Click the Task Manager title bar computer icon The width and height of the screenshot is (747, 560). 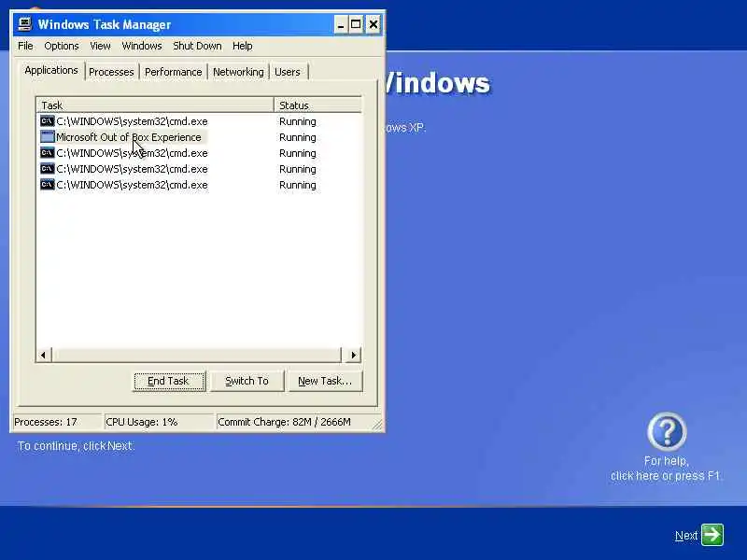[25, 24]
